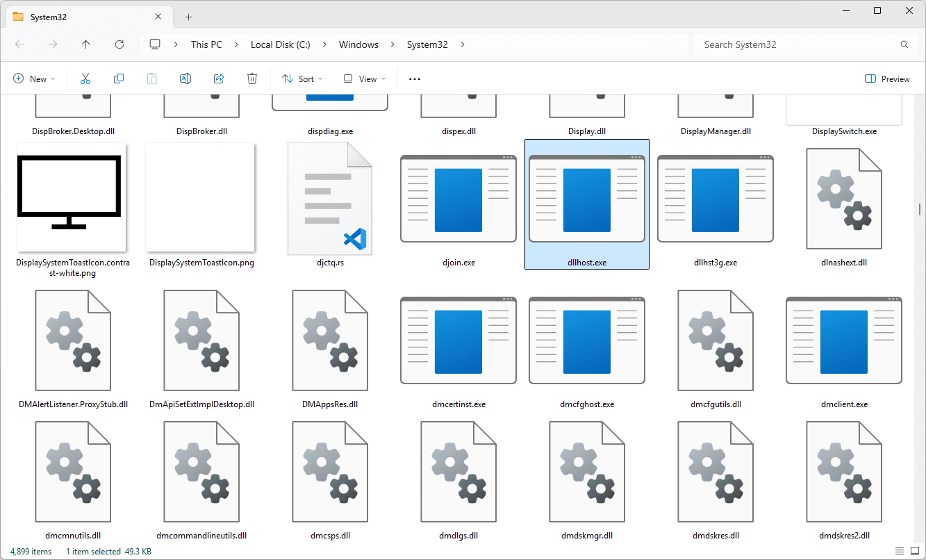Refresh the System32 folder view

(x=119, y=44)
